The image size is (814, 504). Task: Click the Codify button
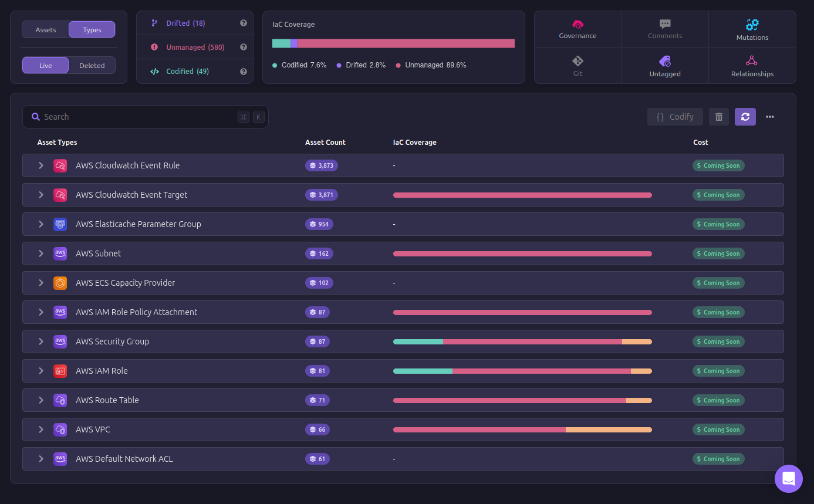(675, 117)
